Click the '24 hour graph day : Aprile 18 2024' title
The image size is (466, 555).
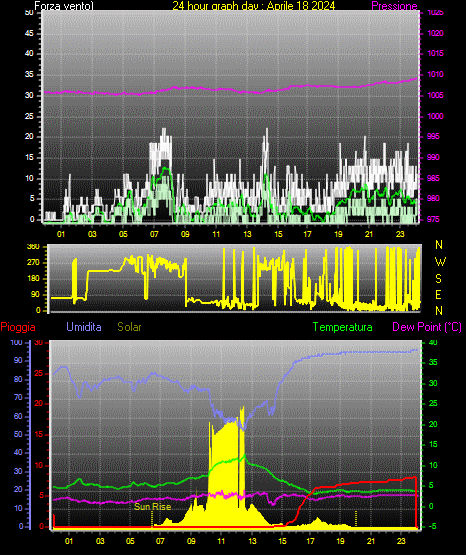[x=254, y=6]
